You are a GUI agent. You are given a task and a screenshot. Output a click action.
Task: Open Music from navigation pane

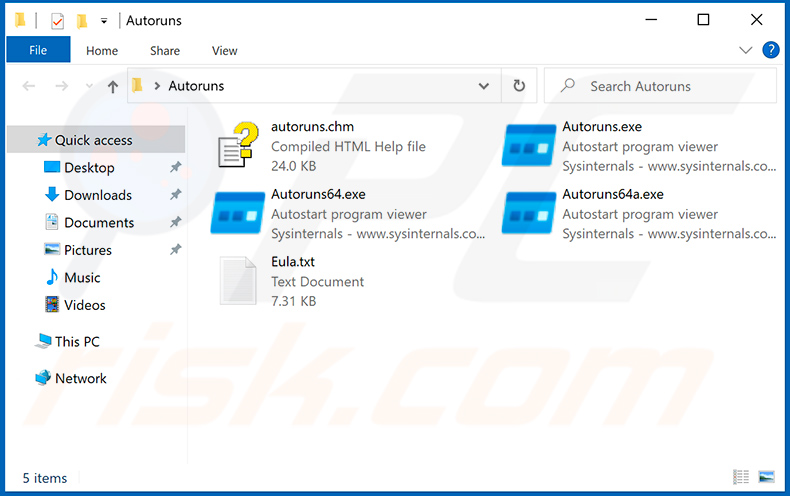[x=82, y=277]
